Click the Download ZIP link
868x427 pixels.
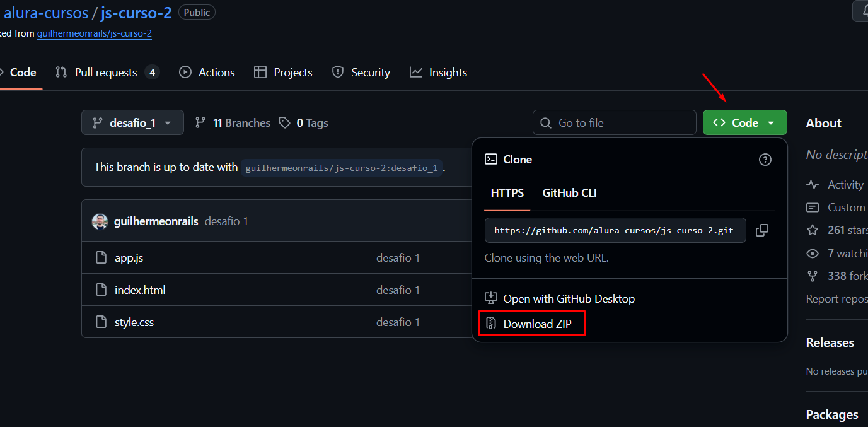[x=536, y=324]
